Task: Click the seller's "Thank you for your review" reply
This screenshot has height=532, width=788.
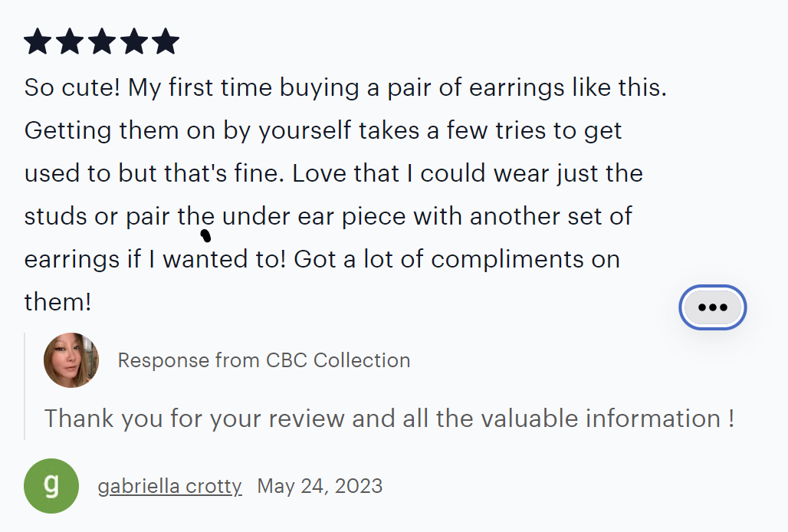Action: coord(389,419)
